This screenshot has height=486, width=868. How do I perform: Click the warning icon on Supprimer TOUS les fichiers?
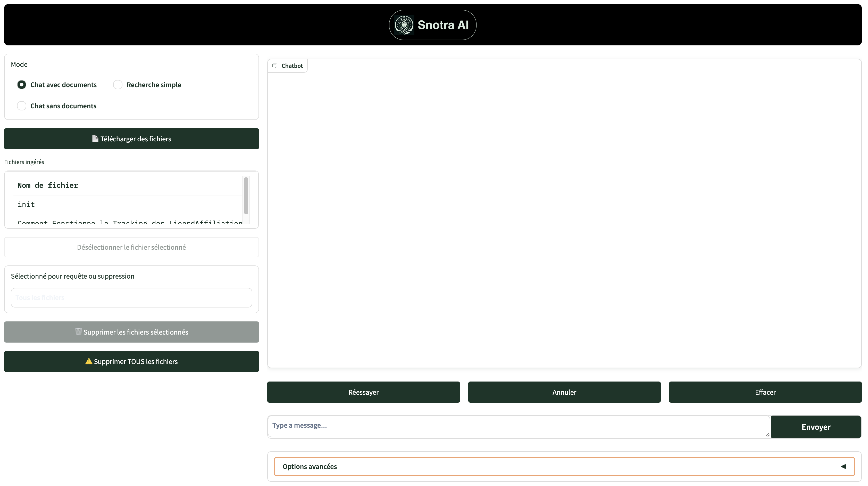tap(89, 361)
